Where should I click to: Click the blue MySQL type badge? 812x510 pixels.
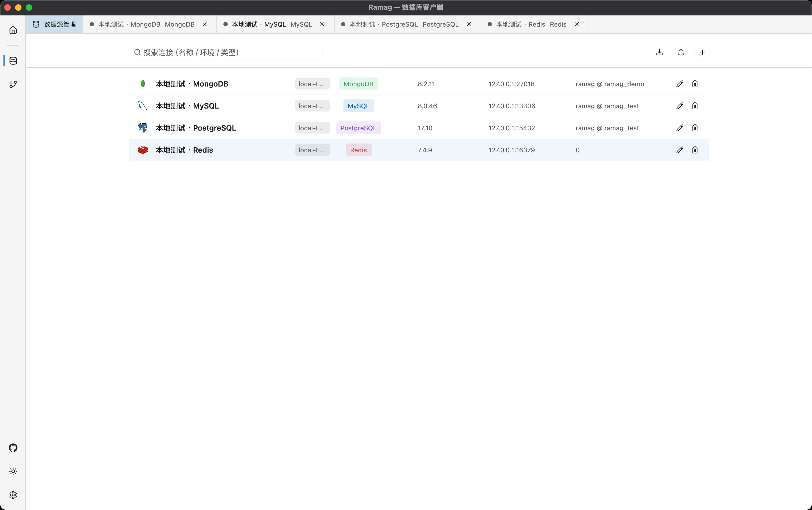coord(358,106)
